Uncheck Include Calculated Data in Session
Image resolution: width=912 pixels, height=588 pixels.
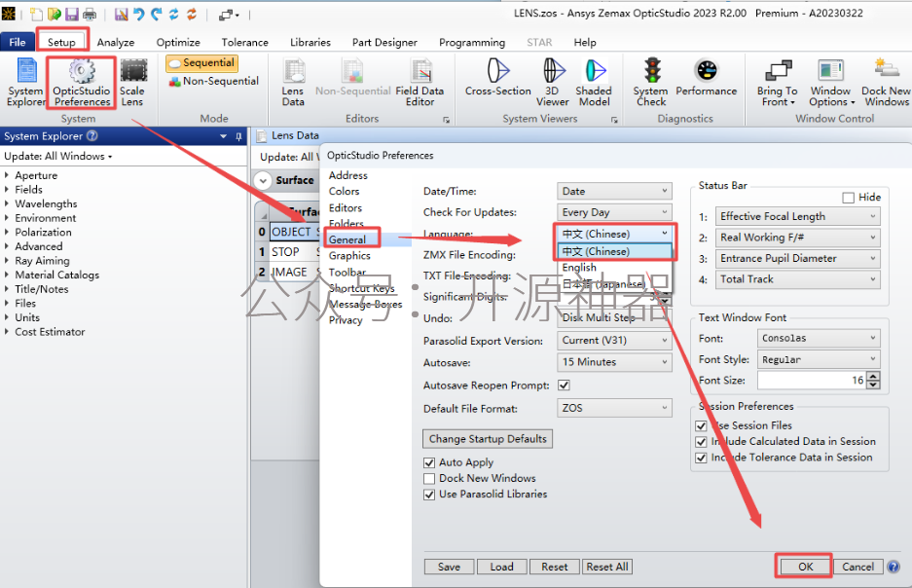point(701,442)
